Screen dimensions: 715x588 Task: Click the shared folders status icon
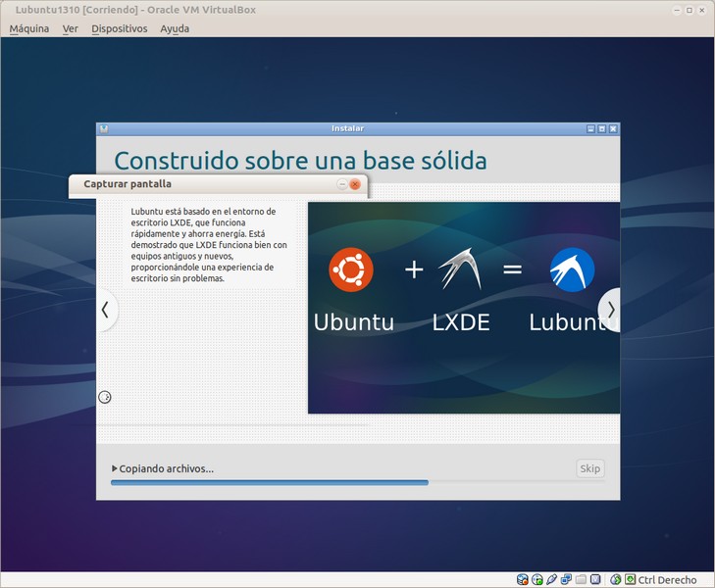click(581, 580)
